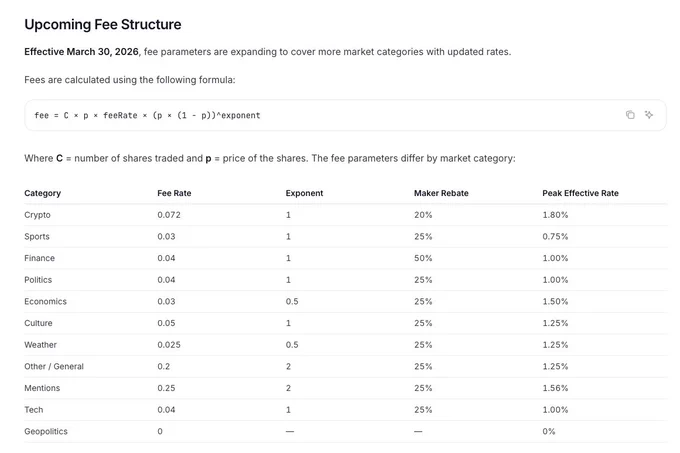Image resolution: width=680 pixels, height=453 pixels.
Task: Copy the fee formula code
Action: [x=630, y=115]
